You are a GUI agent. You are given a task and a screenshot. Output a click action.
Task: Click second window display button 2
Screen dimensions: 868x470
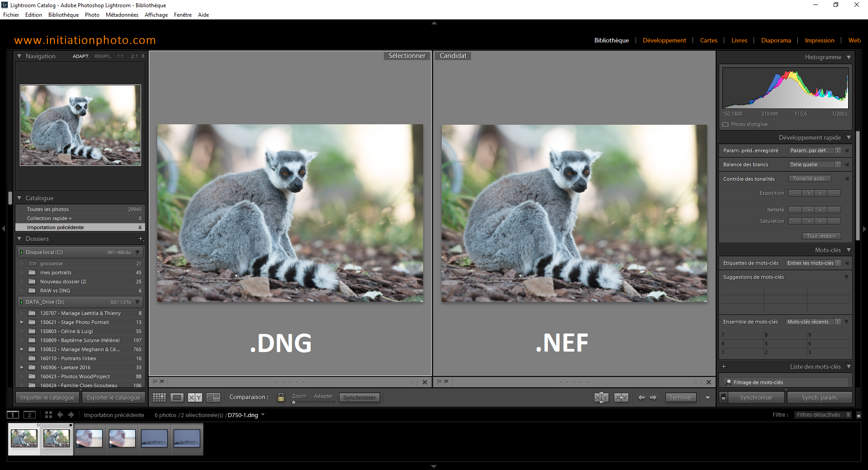(29, 415)
